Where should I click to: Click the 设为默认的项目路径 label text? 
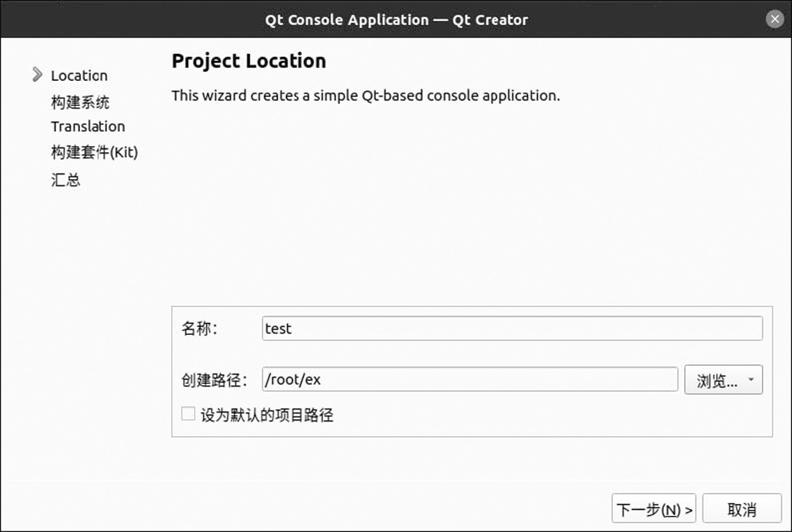point(267,415)
